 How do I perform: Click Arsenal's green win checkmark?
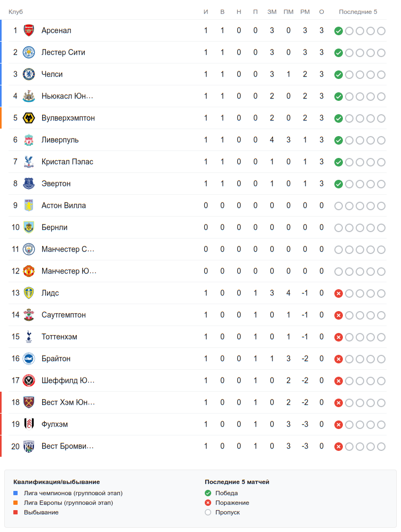[338, 31]
